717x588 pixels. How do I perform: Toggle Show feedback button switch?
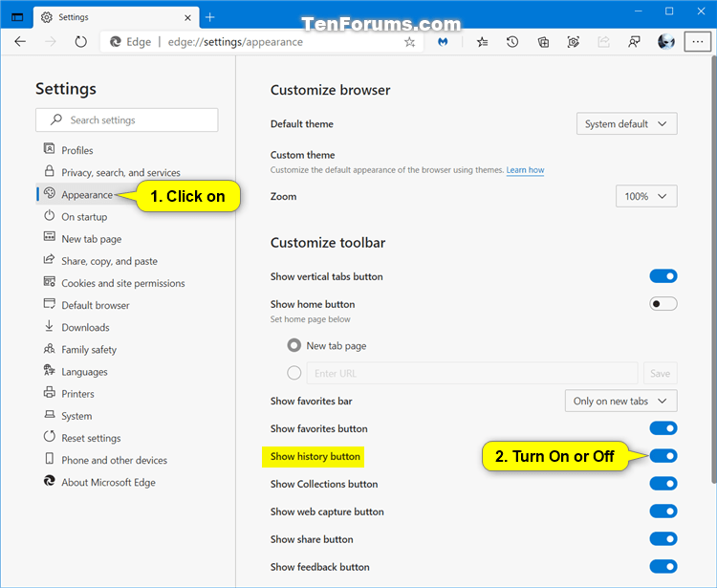click(663, 567)
